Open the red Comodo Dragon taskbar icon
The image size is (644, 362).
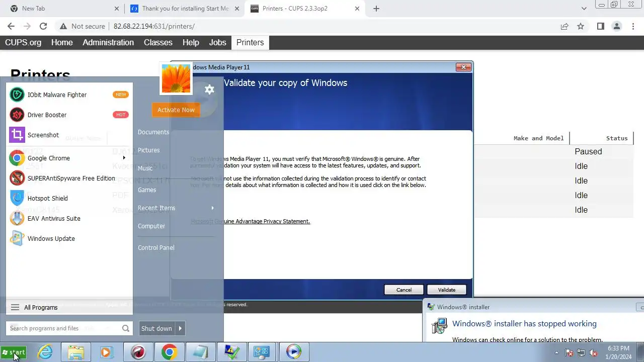138,352
